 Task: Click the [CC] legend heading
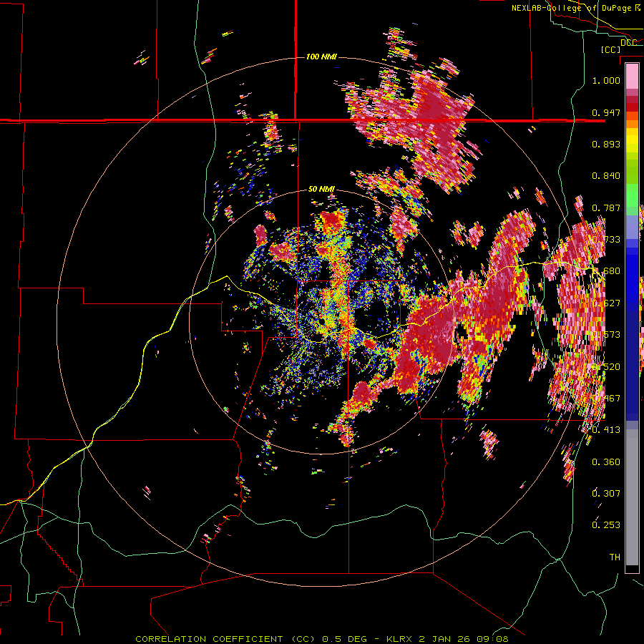coord(611,49)
